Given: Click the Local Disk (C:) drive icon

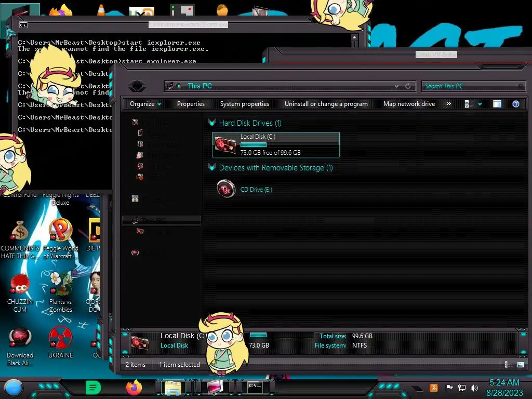Looking at the screenshot, I should (225, 145).
